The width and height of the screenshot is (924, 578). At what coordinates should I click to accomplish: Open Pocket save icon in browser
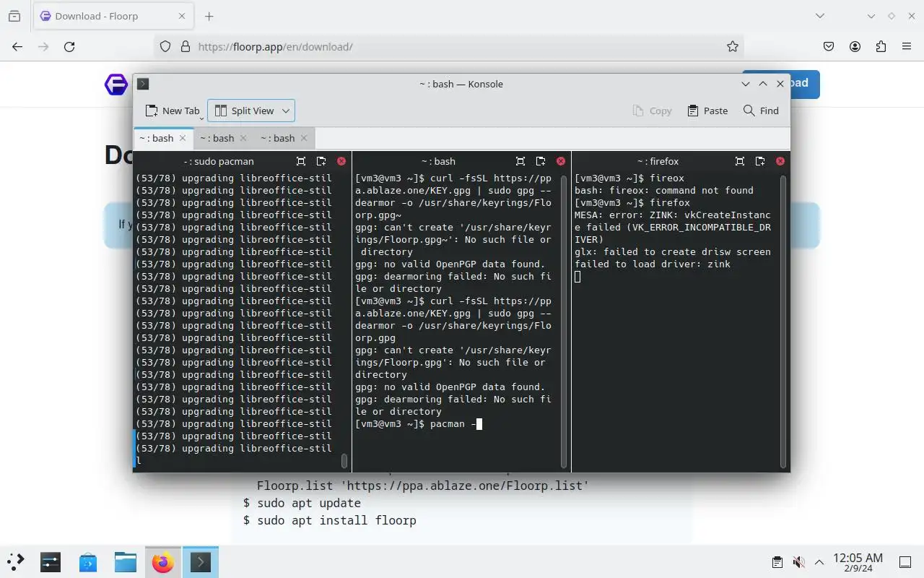(x=829, y=46)
